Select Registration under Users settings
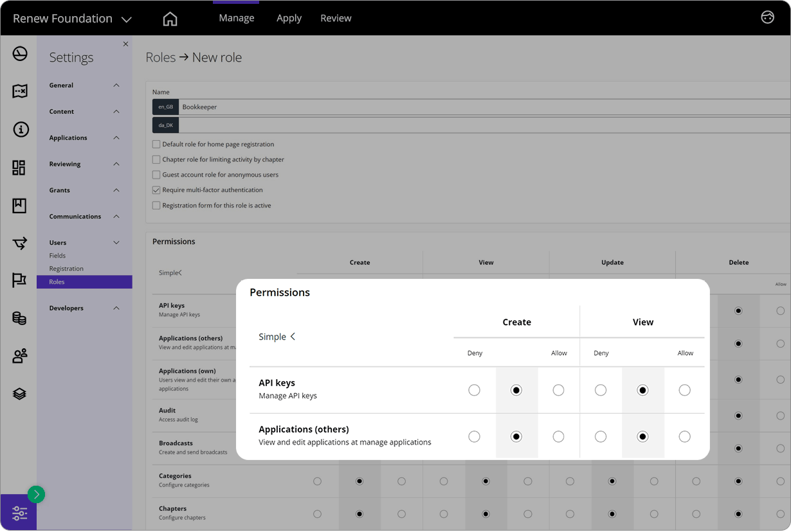This screenshot has height=532, width=791. [x=66, y=268]
